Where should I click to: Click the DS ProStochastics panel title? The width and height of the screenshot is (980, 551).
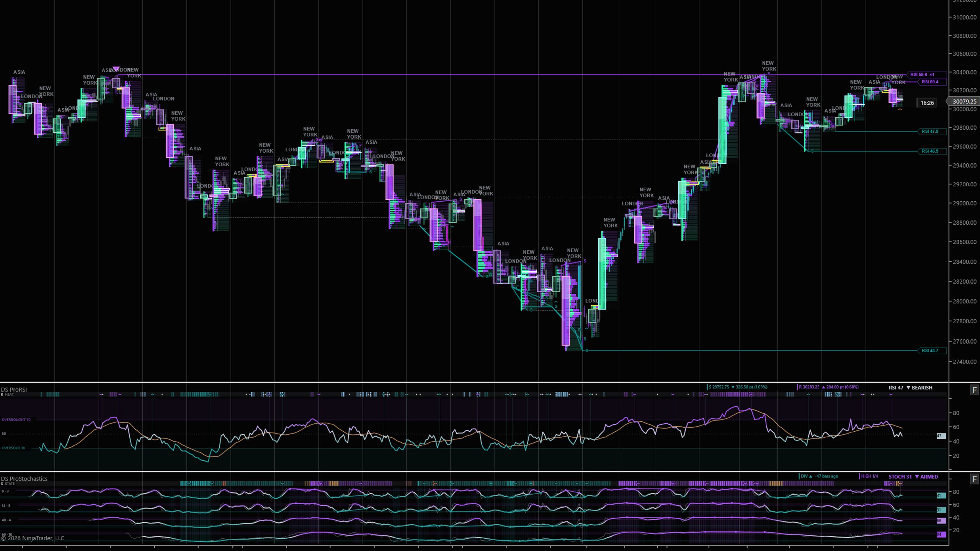click(24, 479)
